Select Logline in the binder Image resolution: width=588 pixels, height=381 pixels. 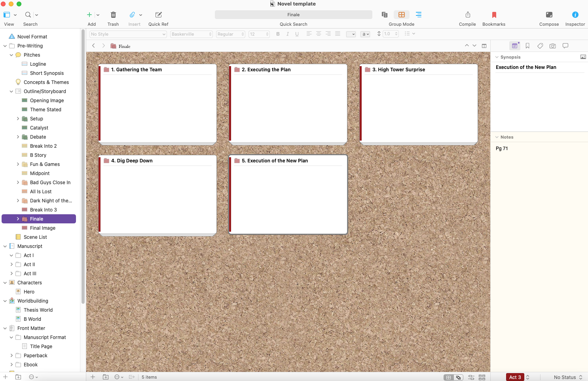38,64
